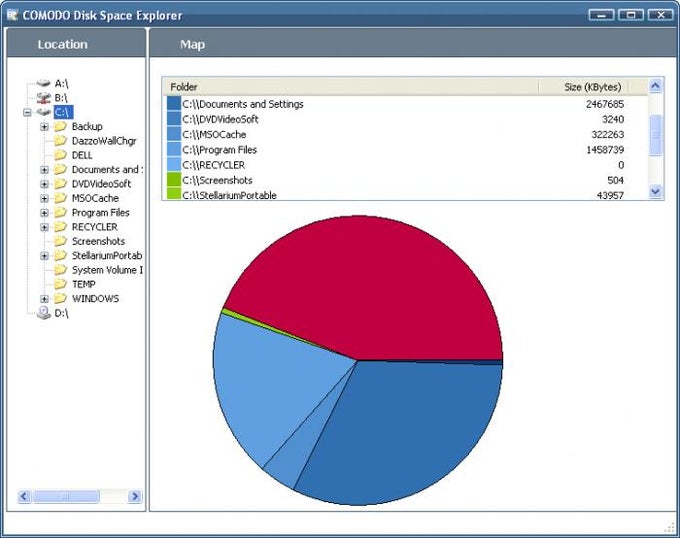
Task: Click the Location tree horizontal scrollbar thumb
Action: click(66, 496)
